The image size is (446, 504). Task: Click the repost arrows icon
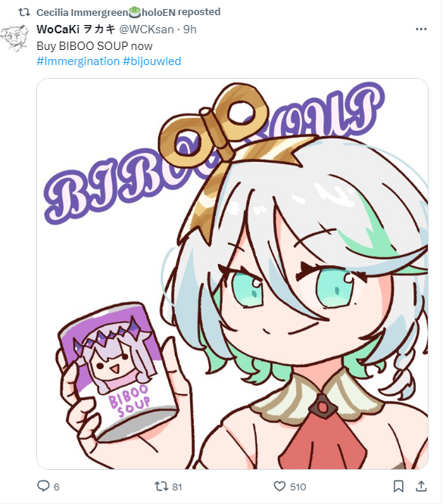click(x=160, y=487)
